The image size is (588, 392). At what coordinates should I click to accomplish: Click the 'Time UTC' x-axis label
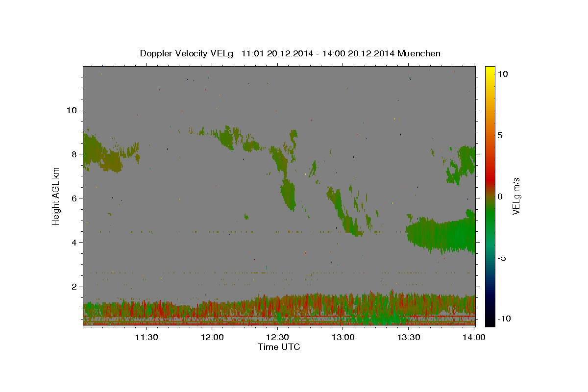(x=279, y=347)
